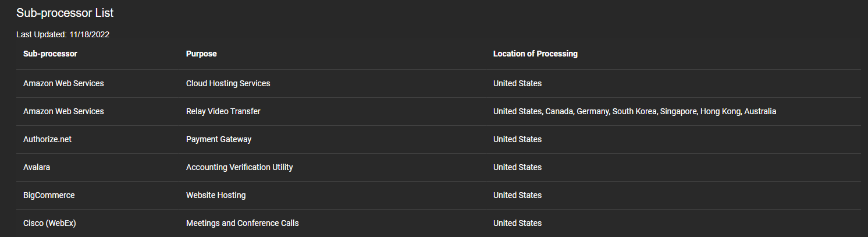Click the Relay Video Transfer cell
The image size is (868, 237).
[x=223, y=111]
